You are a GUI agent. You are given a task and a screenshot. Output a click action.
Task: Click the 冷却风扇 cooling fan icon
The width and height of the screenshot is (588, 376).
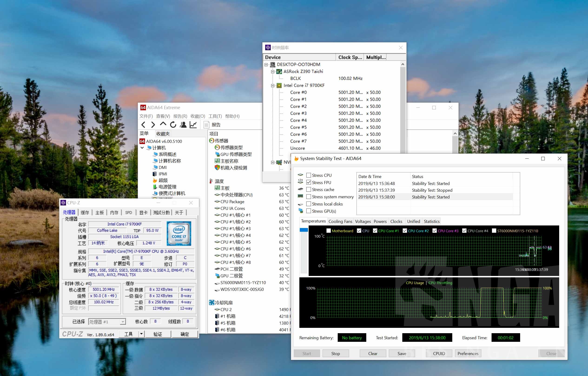click(x=211, y=302)
